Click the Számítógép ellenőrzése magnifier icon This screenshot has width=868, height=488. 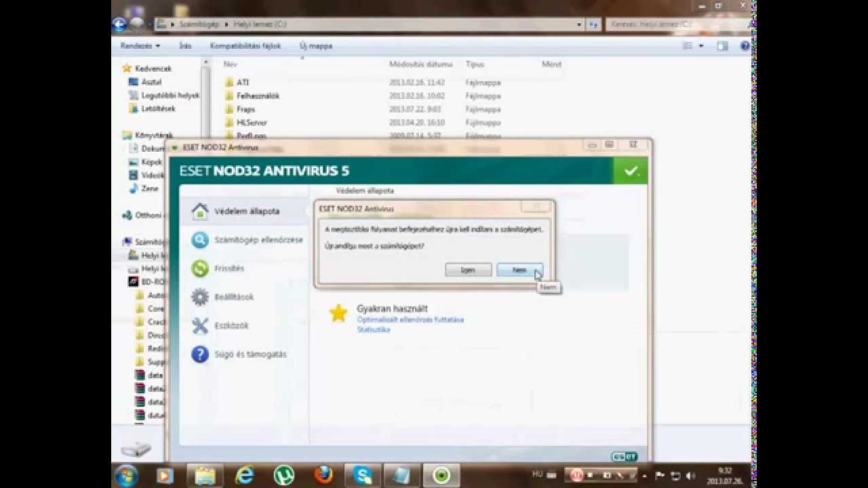[x=199, y=240]
